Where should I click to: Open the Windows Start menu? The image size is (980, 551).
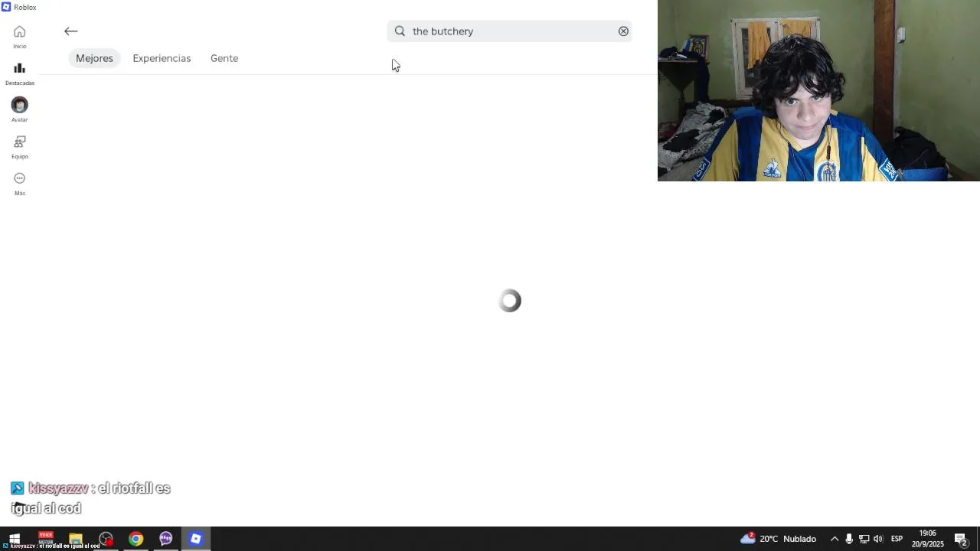(15, 539)
